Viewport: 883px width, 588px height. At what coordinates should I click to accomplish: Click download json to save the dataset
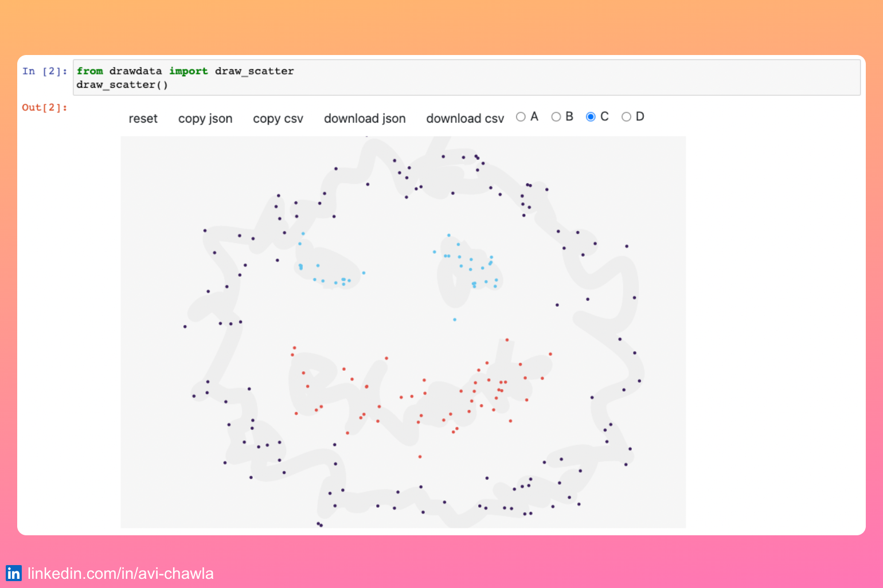pyautogui.click(x=365, y=118)
